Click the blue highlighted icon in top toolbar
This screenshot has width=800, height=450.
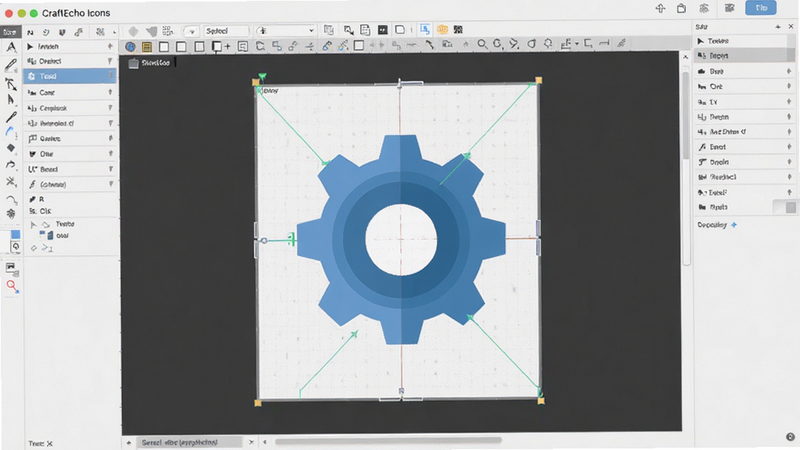(424, 30)
